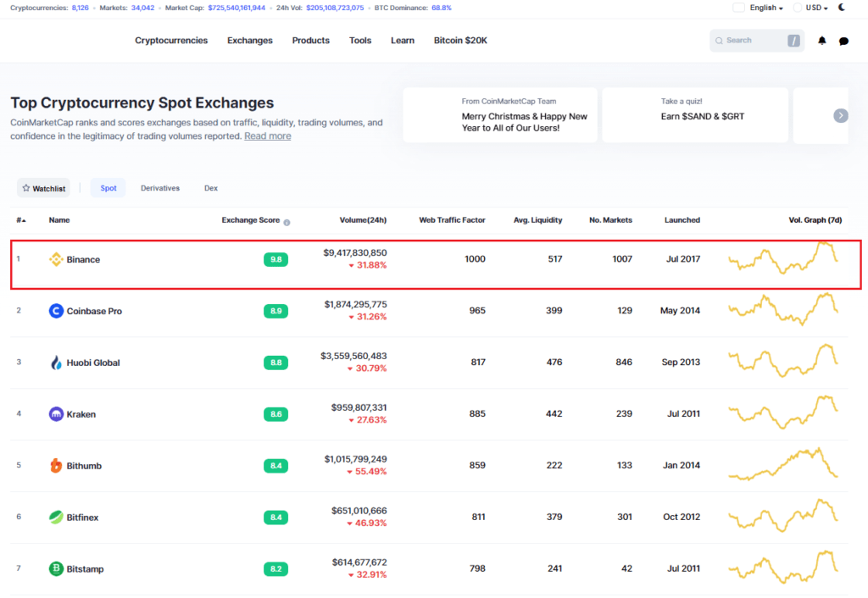Open the Products menu
This screenshot has width=868, height=598.
(x=310, y=41)
